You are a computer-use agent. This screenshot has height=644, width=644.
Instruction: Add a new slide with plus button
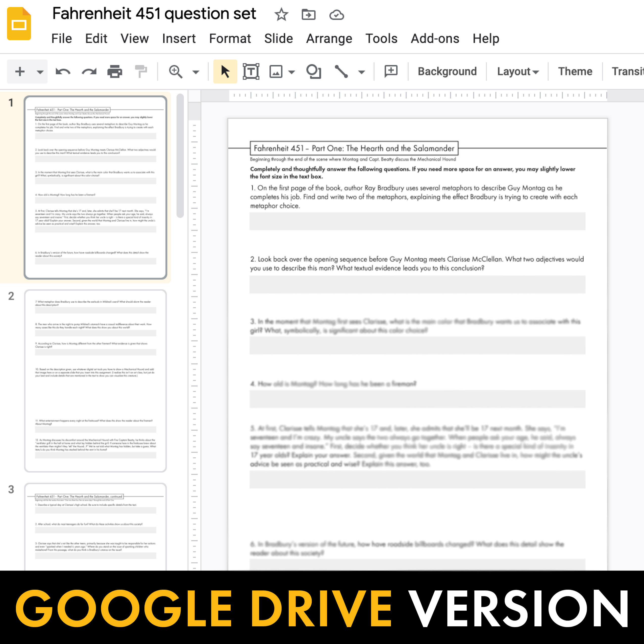(20, 71)
